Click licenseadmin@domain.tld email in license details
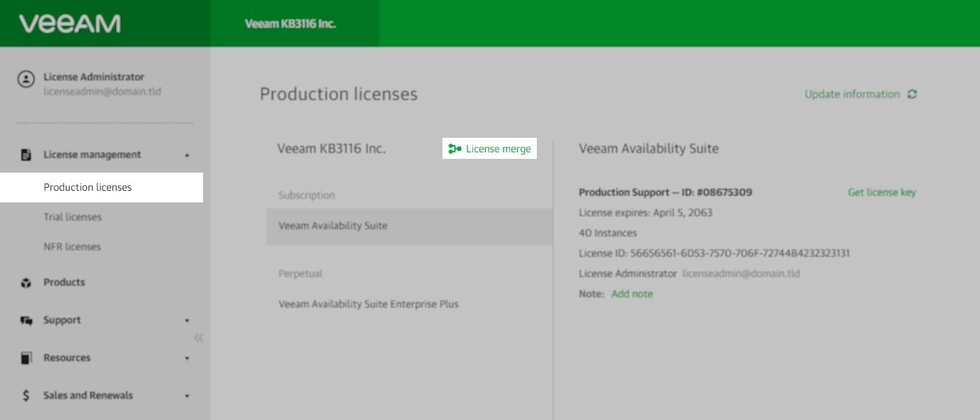This screenshot has width=980, height=420. [x=741, y=273]
